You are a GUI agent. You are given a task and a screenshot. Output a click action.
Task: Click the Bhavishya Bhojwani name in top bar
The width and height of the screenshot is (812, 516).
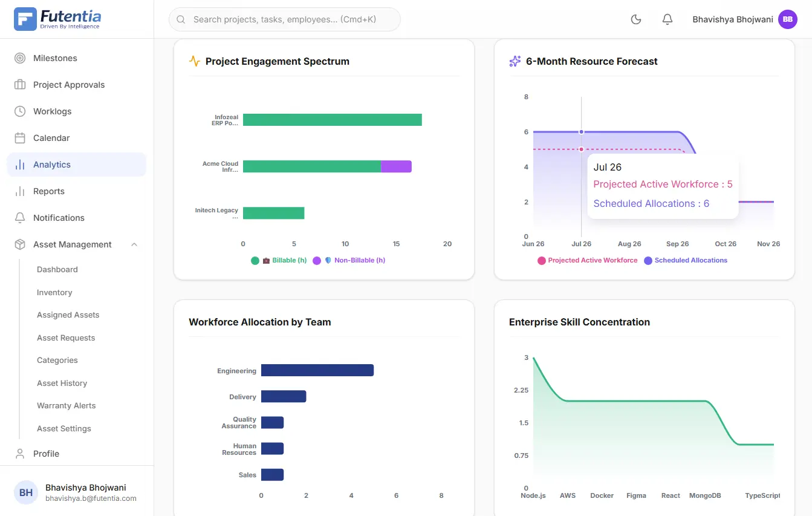733,19
